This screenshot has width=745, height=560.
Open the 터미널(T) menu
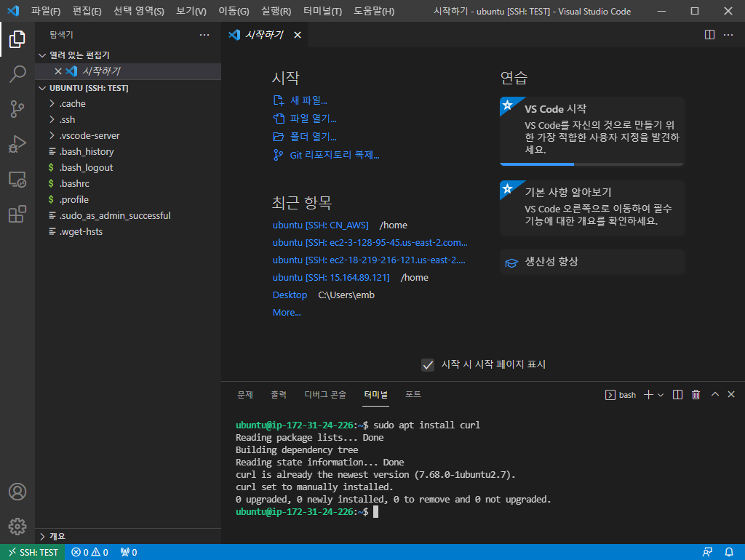coord(322,11)
